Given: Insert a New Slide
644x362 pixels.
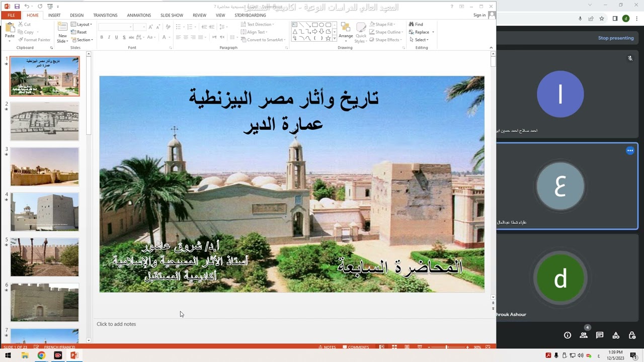Looking at the screenshot, I should pyautogui.click(x=62, y=33).
